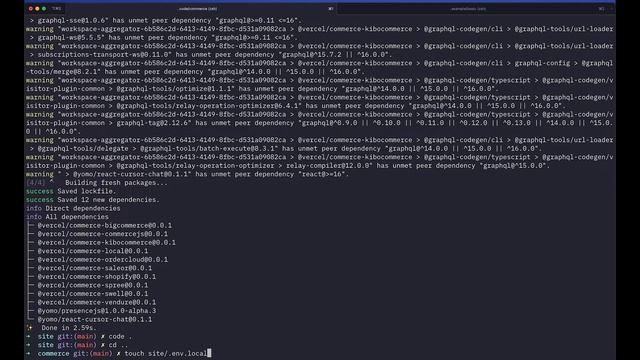Click the '@vercel/commerce-commercejs@0.0.1' line
This screenshot has width=640, height=360.
[102, 234]
